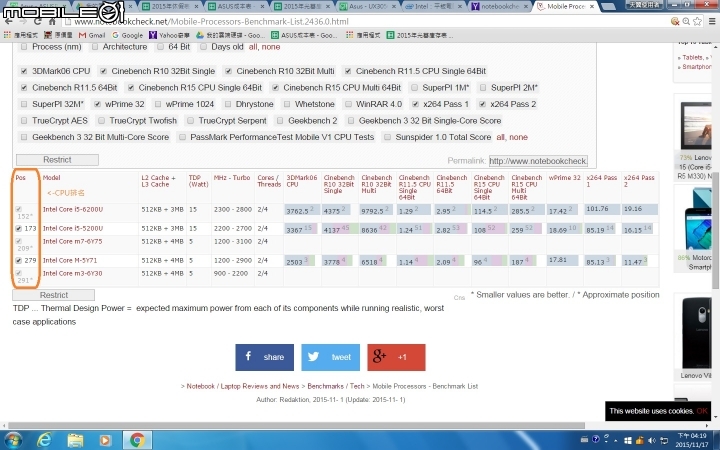Check the Geekbench 2 option
Image resolution: width=720 pixels, height=450 pixels.
pyautogui.click(x=280, y=121)
